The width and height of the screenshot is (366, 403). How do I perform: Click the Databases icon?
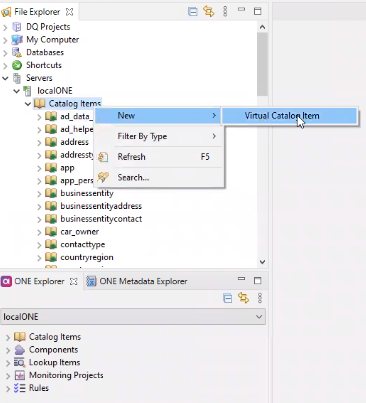point(17,52)
